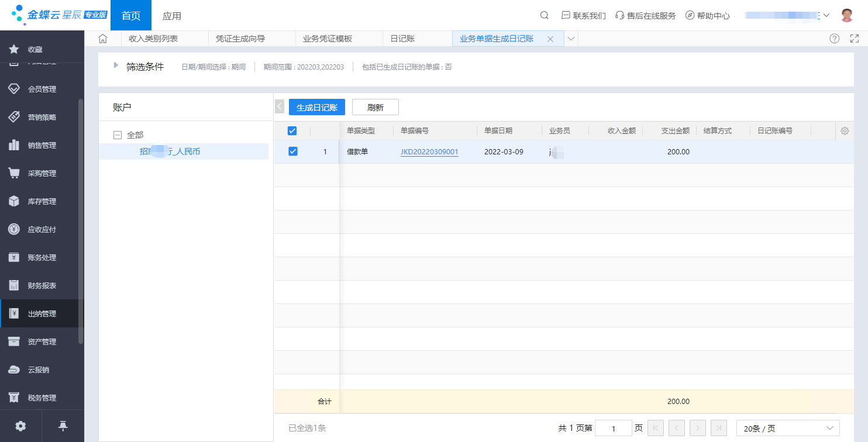Click the 单据类型 column header
Image resolution: width=868 pixels, height=442 pixels.
361,131
